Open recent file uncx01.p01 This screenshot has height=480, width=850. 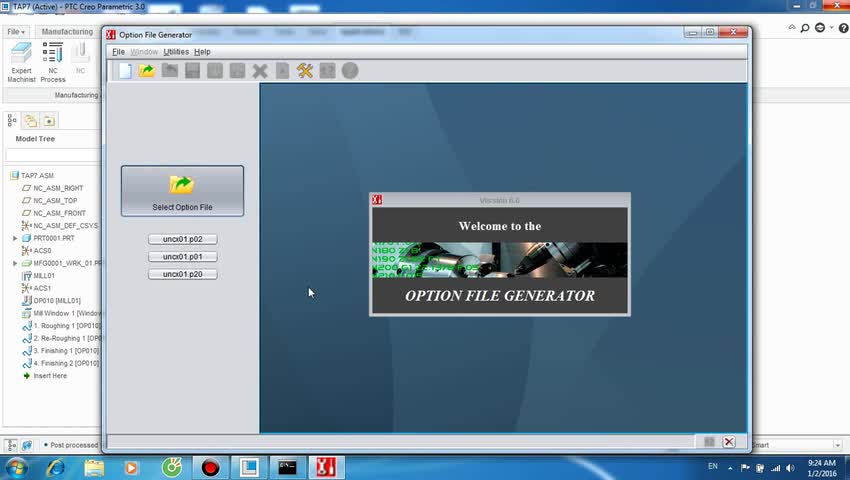[x=183, y=257]
